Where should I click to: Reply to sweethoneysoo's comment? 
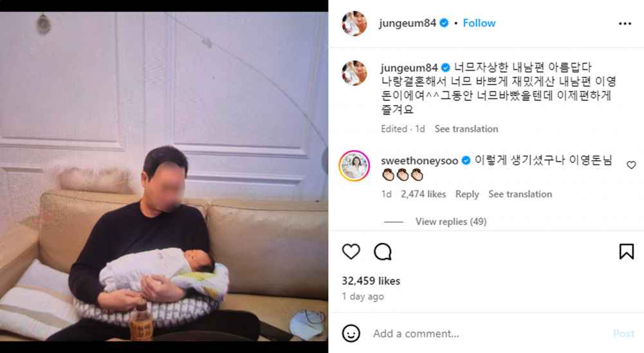pyautogui.click(x=467, y=194)
